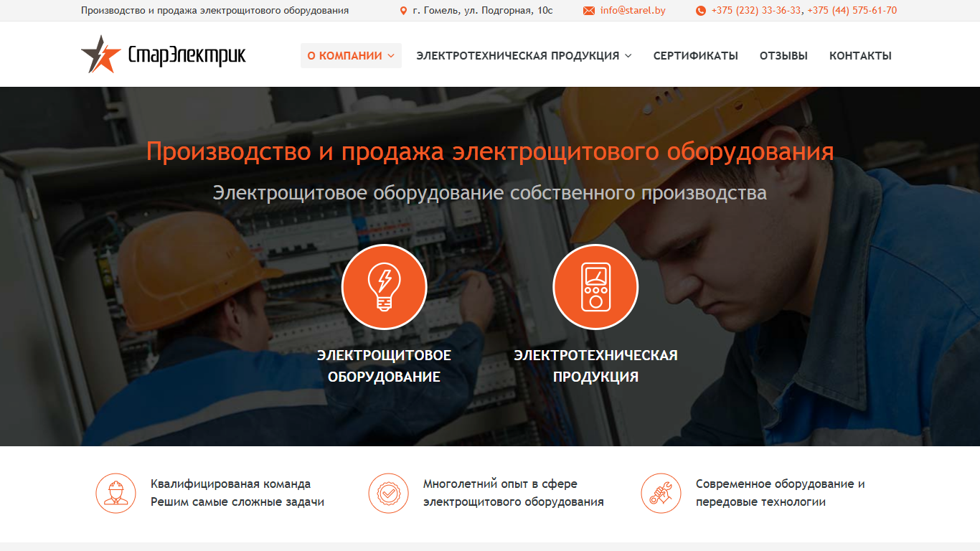Click the worker in helmet team icon

pyautogui.click(x=116, y=493)
